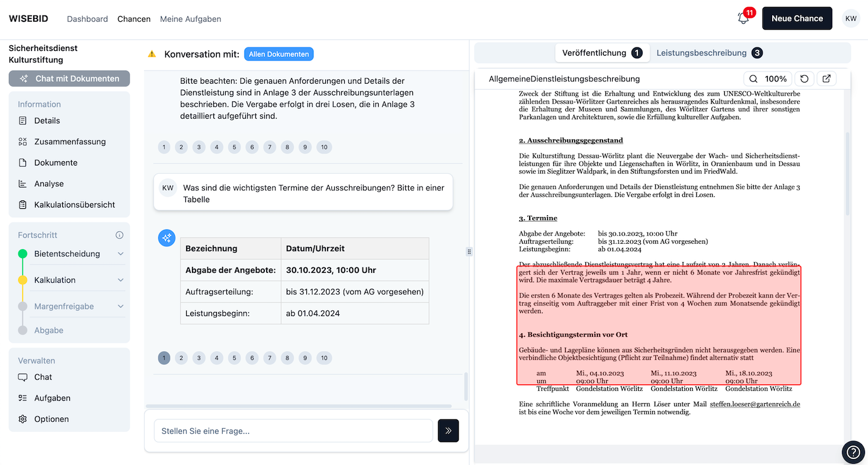Click the Fortschritt info icon
Image resolution: width=868 pixels, height=465 pixels.
(x=119, y=235)
